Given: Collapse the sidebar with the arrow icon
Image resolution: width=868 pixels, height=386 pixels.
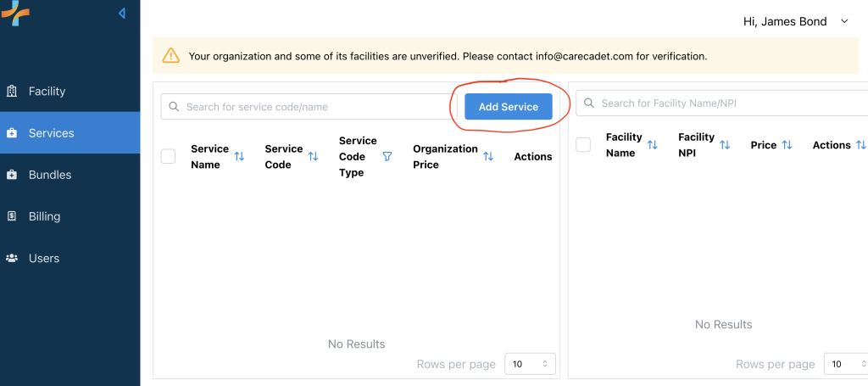Looking at the screenshot, I should (122, 14).
